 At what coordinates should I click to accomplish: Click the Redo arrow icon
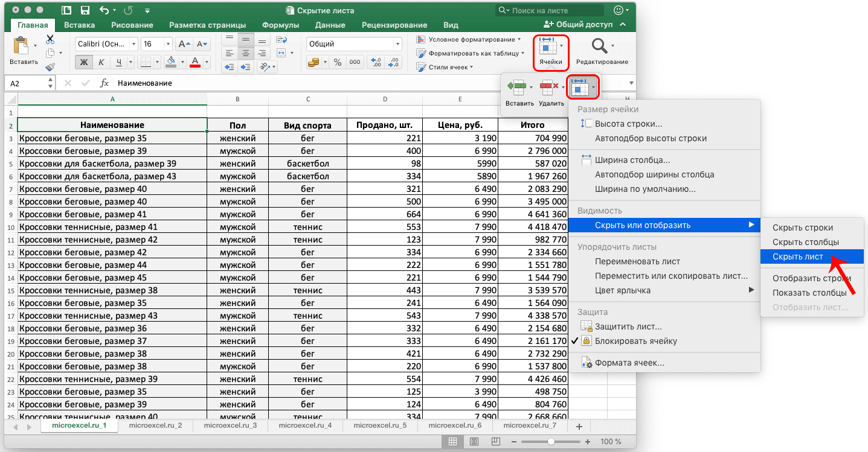127,10
